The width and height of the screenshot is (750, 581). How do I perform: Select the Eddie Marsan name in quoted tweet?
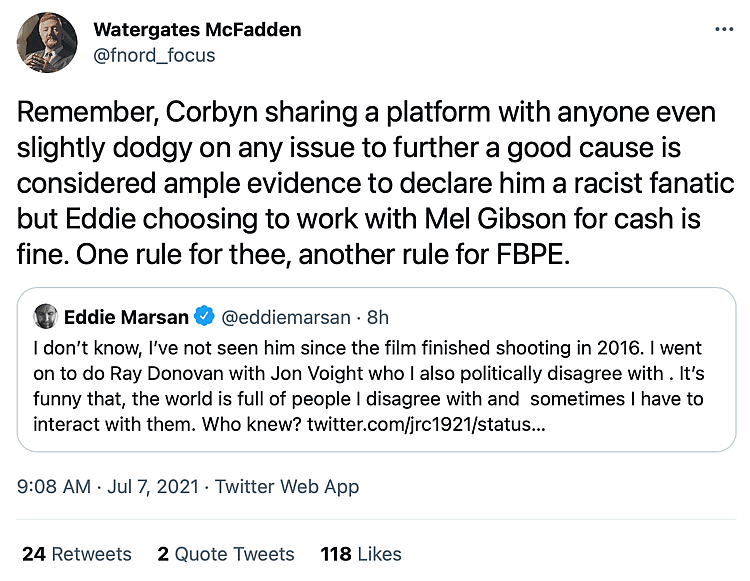(126, 317)
